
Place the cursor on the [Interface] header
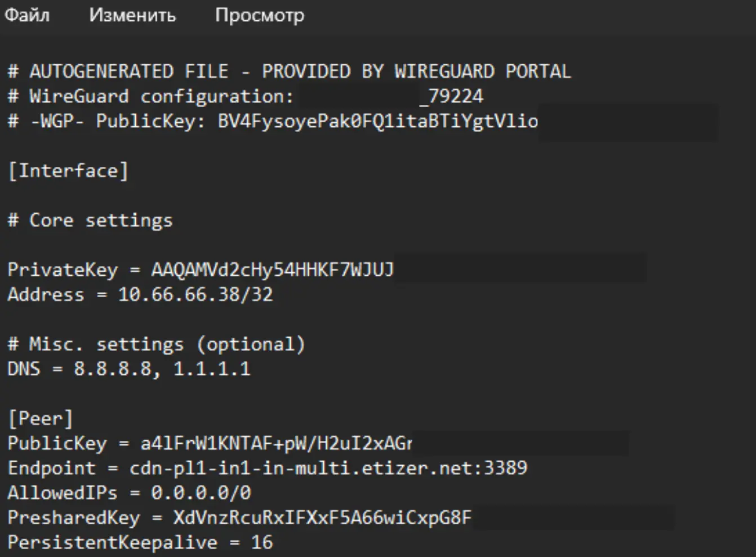click(x=68, y=171)
